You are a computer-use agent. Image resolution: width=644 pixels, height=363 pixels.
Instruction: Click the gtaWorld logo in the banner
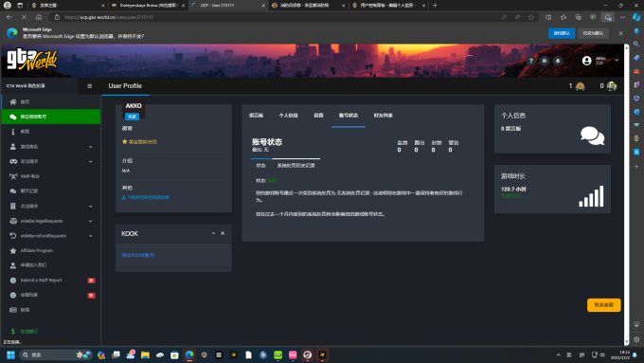coord(31,60)
